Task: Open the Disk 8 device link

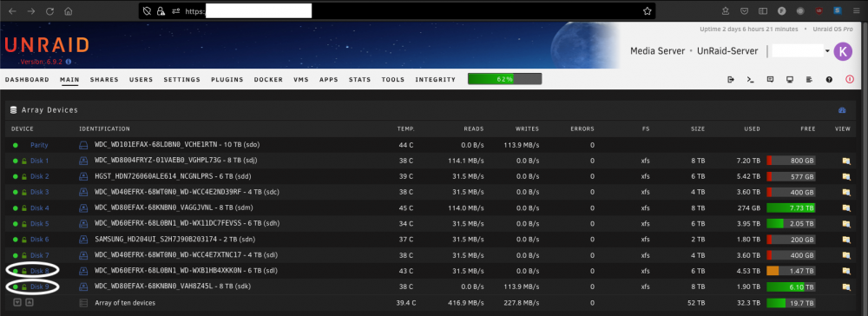Action: 39,271
